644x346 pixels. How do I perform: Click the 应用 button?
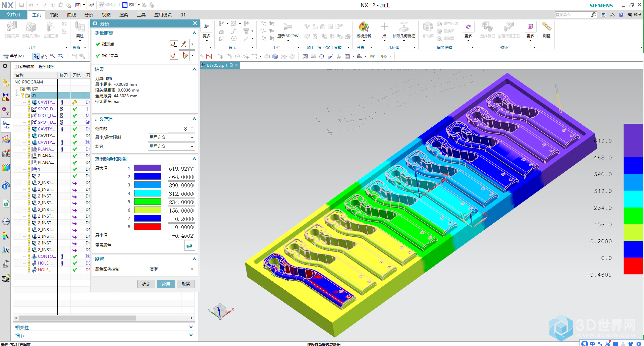(x=166, y=284)
